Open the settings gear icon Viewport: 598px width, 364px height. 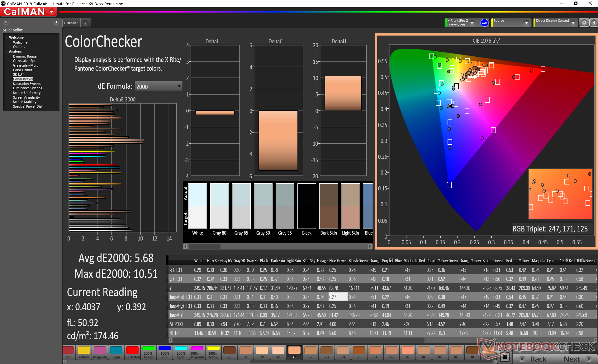(x=584, y=23)
